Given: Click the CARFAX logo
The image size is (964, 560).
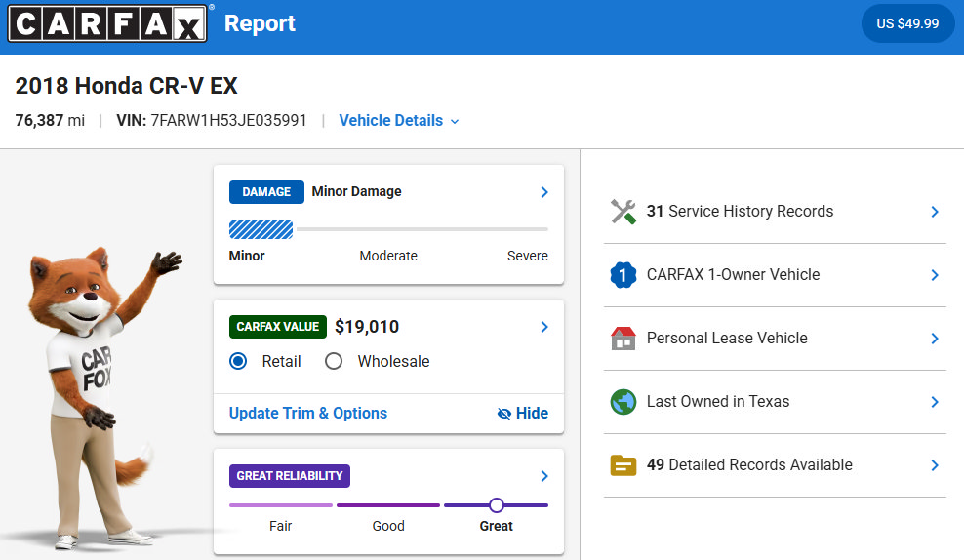Looking at the screenshot, I should click(x=107, y=23).
